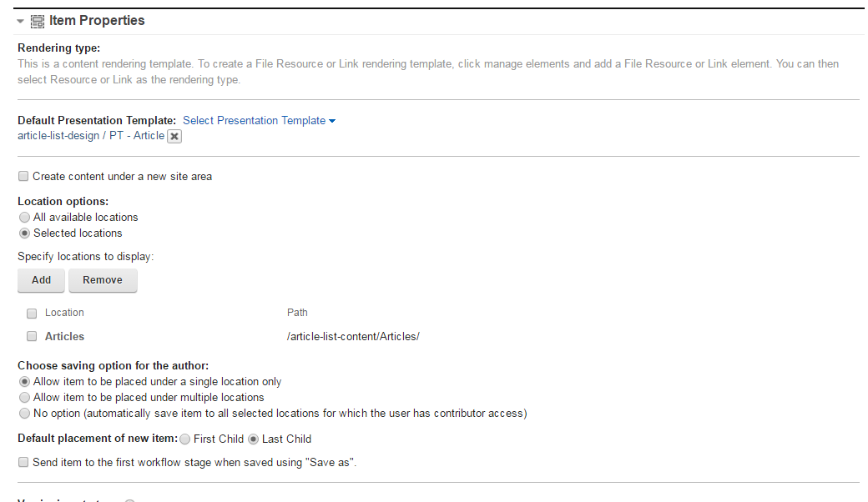Select the No option automatic save radio
Image resolution: width=868 pixels, height=502 pixels.
pyautogui.click(x=24, y=414)
